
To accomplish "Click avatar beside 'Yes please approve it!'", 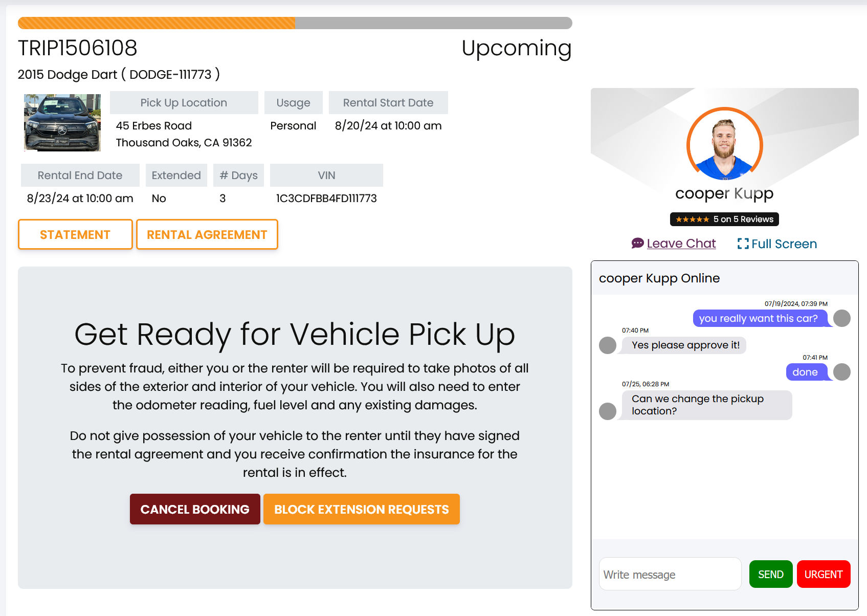I will tap(608, 345).
